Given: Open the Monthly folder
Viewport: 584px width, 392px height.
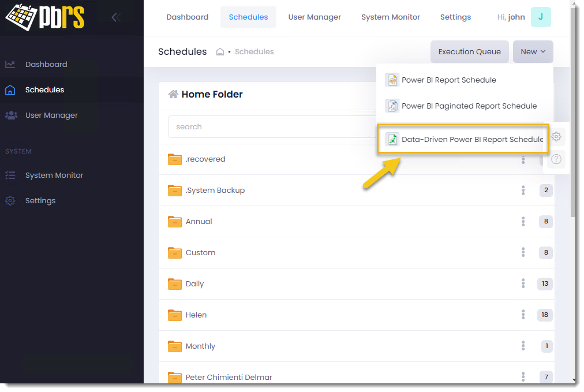Looking at the screenshot, I should click(x=200, y=346).
